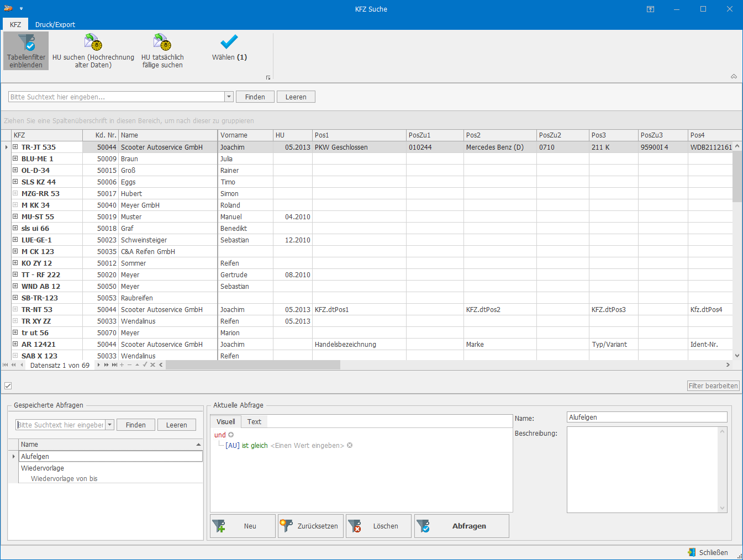This screenshot has height=560, width=743.
Task: Switch to the KFZ ribbon tab
Action: [15, 24]
